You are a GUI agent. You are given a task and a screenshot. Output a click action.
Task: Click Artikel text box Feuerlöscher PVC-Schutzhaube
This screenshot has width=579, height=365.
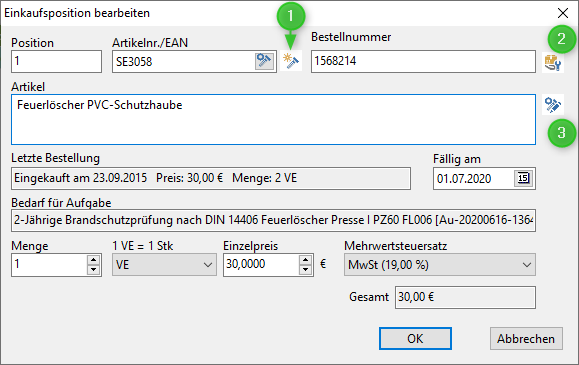(x=273, y=119)
